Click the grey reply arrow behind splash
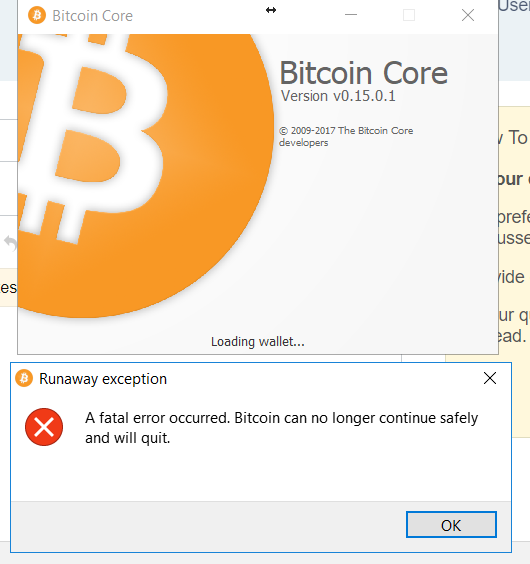Screen dimensions: 530x564 (10, 244)
